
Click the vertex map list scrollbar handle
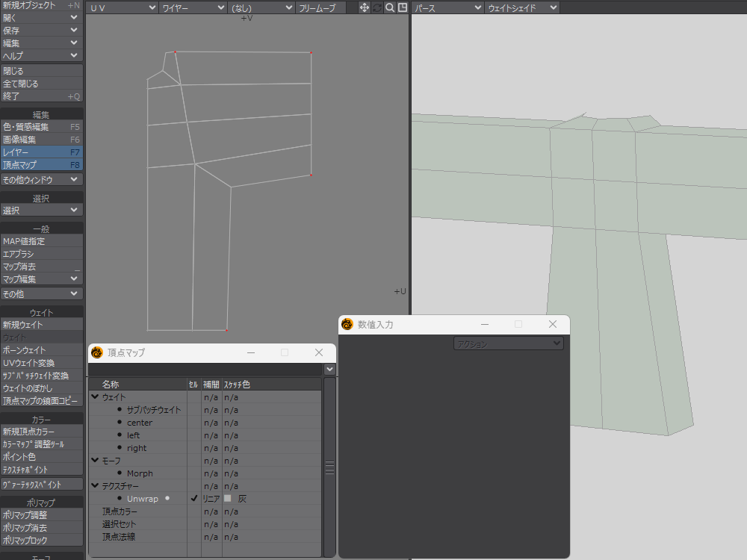coord(329,468)
